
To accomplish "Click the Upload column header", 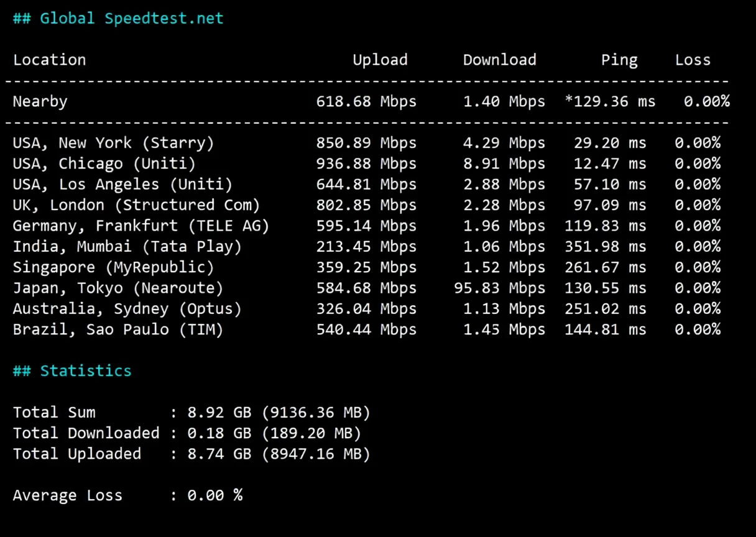I will point(380,60).
